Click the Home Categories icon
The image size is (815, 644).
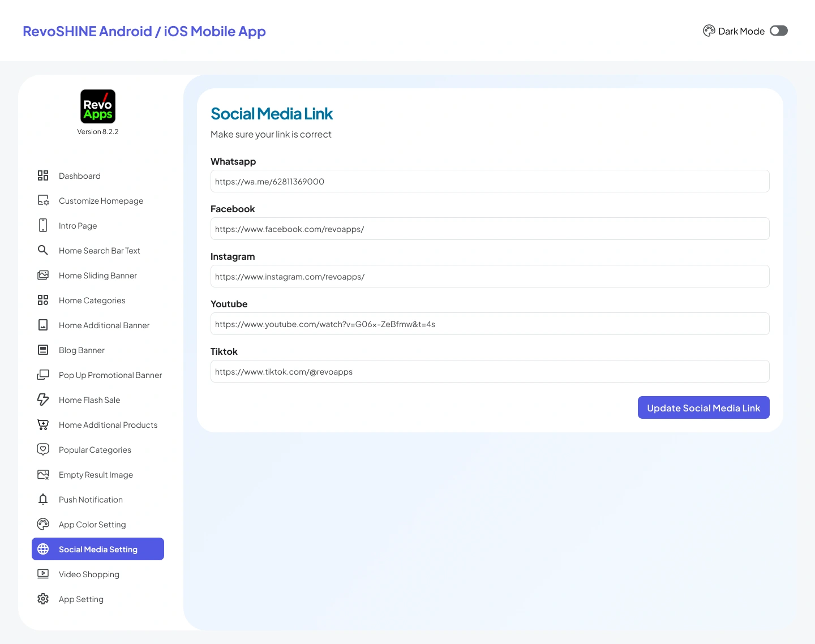pos(43,300)
